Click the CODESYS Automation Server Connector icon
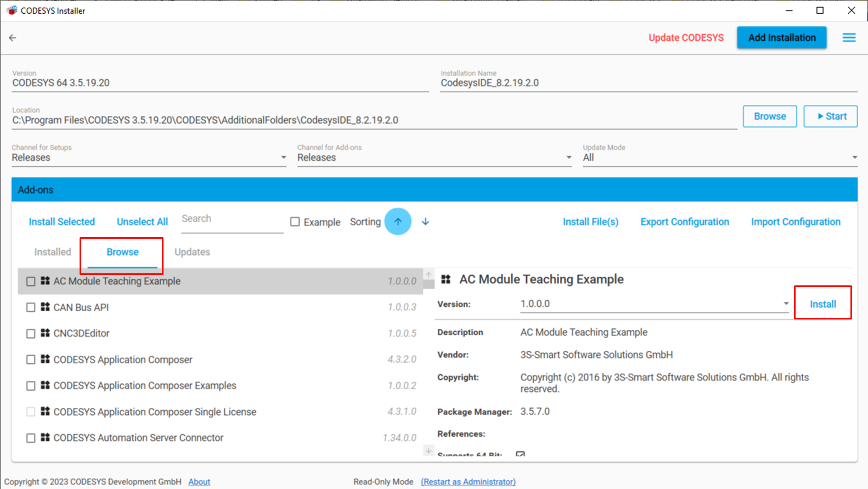The width and height of the screenshot is (868, 489). (x=46, y=437)
